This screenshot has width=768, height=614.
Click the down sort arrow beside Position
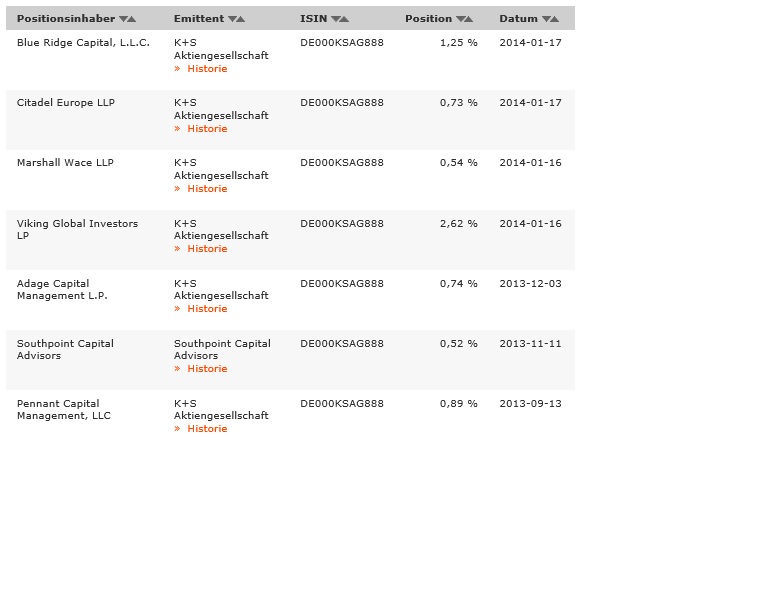[460, 19]
